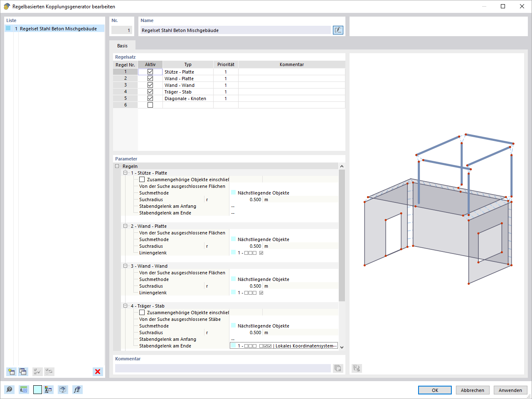
Task: Open the fx formula view icon
Action: pos(77,389)
